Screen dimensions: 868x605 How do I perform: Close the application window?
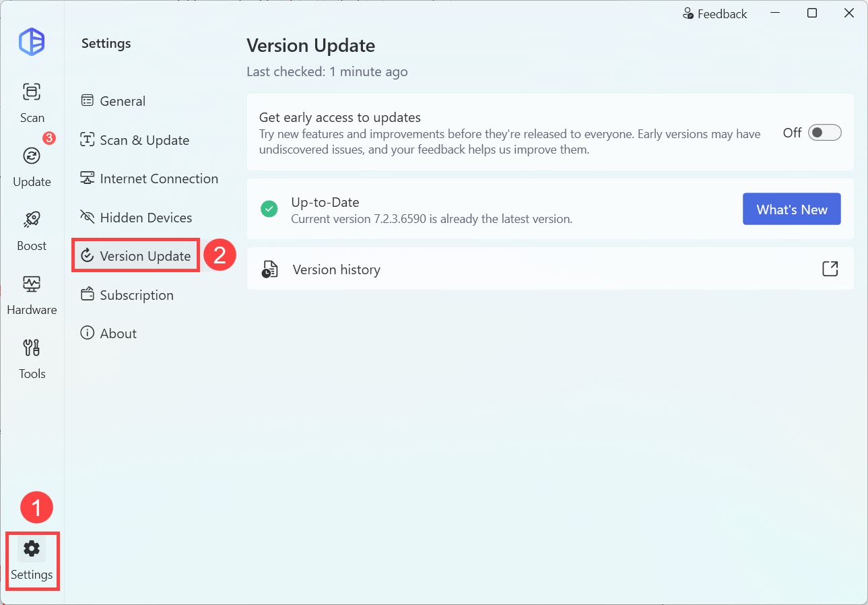(849, 13)
